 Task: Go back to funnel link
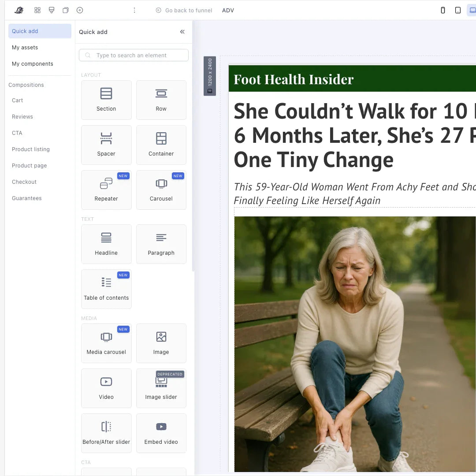click(x=184, y=10)
